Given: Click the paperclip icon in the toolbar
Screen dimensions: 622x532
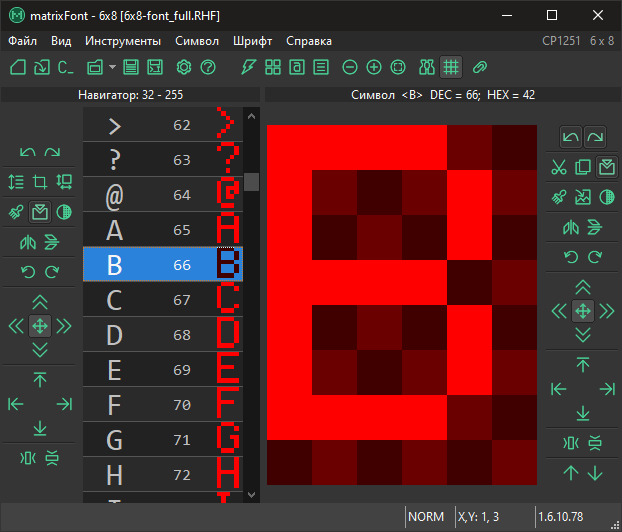Looking at the screenshot, I should tap(479, 67).
